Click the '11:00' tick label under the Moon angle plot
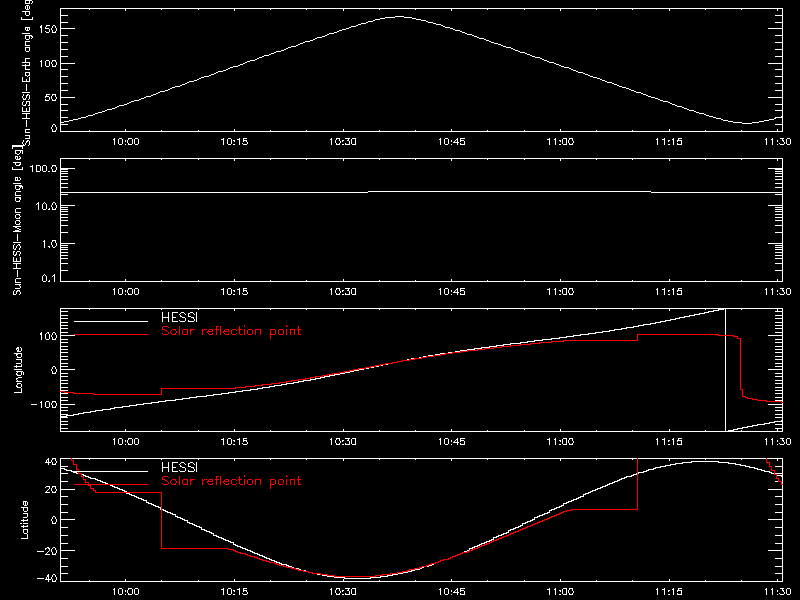 (x=560, y=292)
